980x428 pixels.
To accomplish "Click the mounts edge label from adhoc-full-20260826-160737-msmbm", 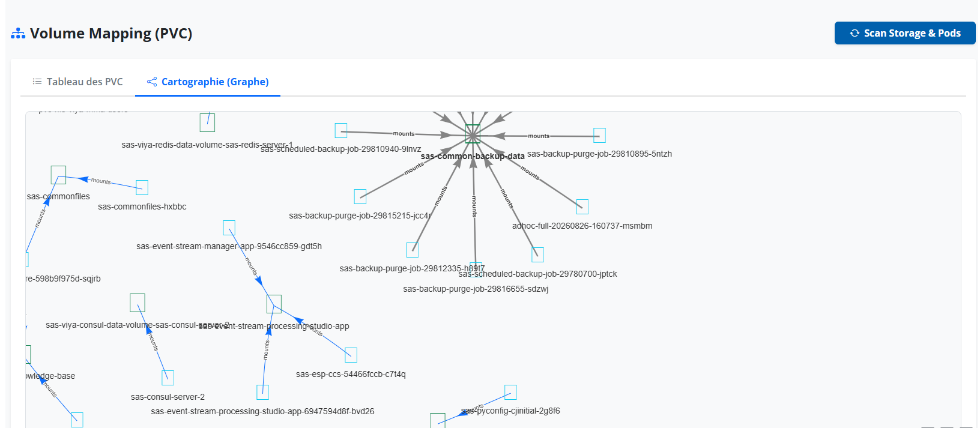I will tap(530, 173).
